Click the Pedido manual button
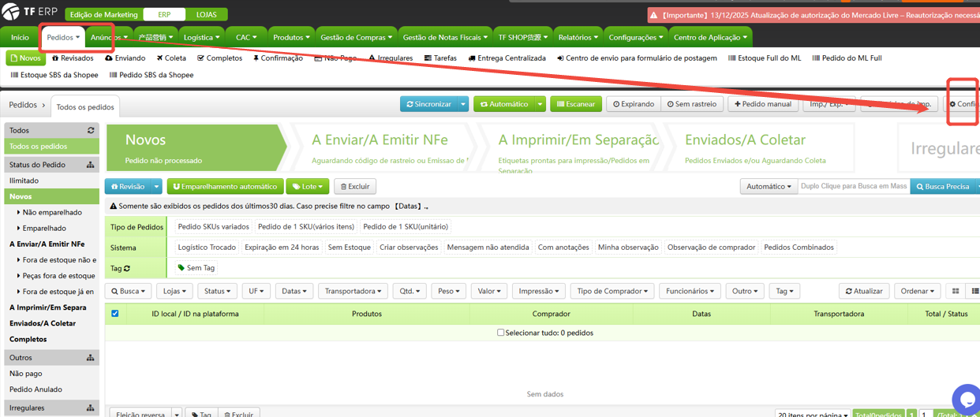980x417 pixels. coord(762,104)
